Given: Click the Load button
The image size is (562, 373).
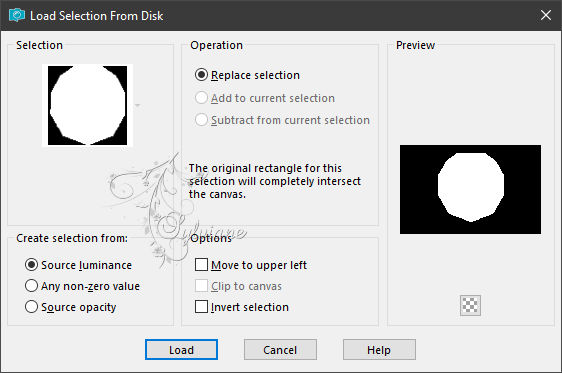Looking at the screenshot, I should (x=181, y=349).
